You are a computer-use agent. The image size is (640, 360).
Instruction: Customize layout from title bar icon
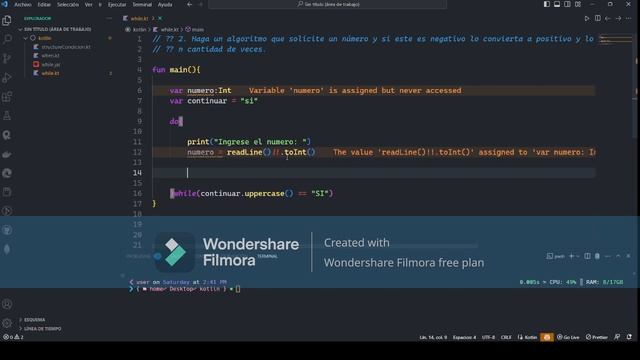coord(578,4)
